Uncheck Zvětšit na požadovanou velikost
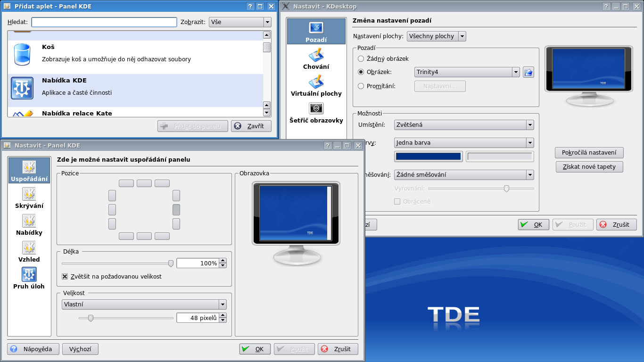This screenshot has height=362, width=644. click(65, 276)
